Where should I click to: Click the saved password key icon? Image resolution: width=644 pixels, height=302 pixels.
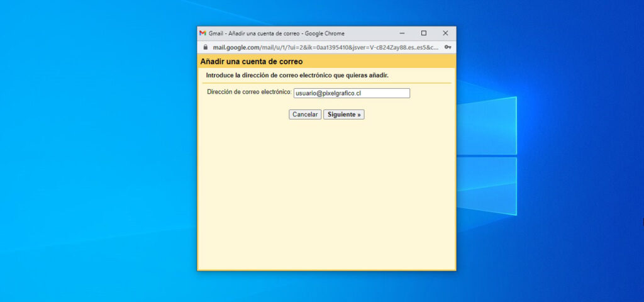(447, 47)
